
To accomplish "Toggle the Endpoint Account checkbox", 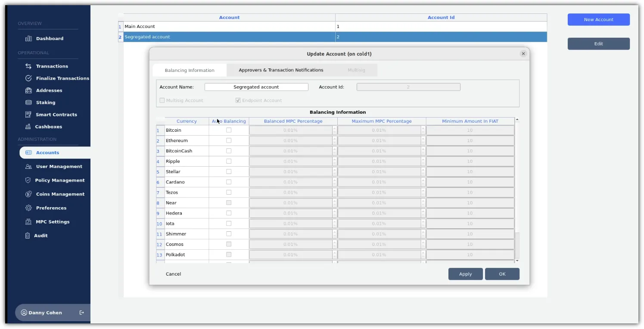I will coord(238,100).
